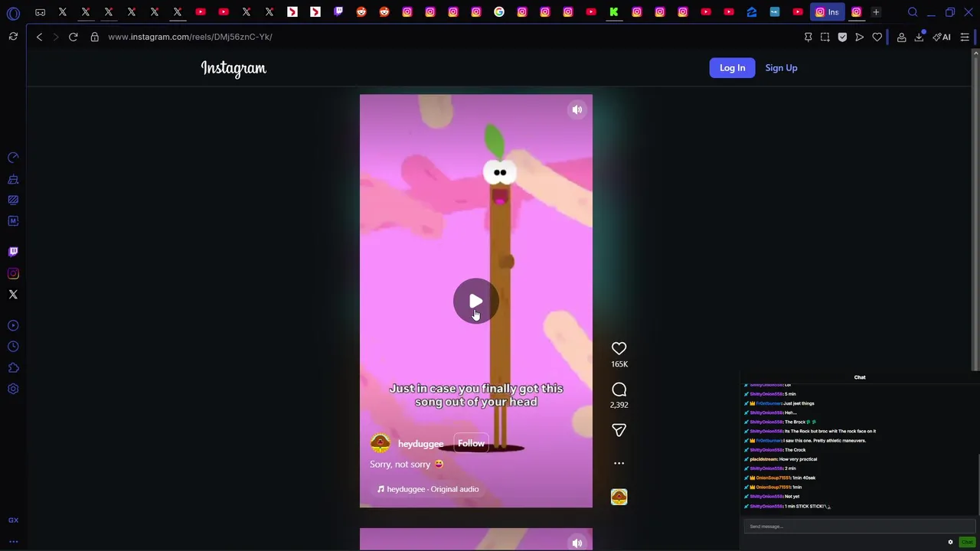Image resolution: width=980 pixels, height=551 pixels.
Task: Click the play button on the reel
Action: point(475,301)
